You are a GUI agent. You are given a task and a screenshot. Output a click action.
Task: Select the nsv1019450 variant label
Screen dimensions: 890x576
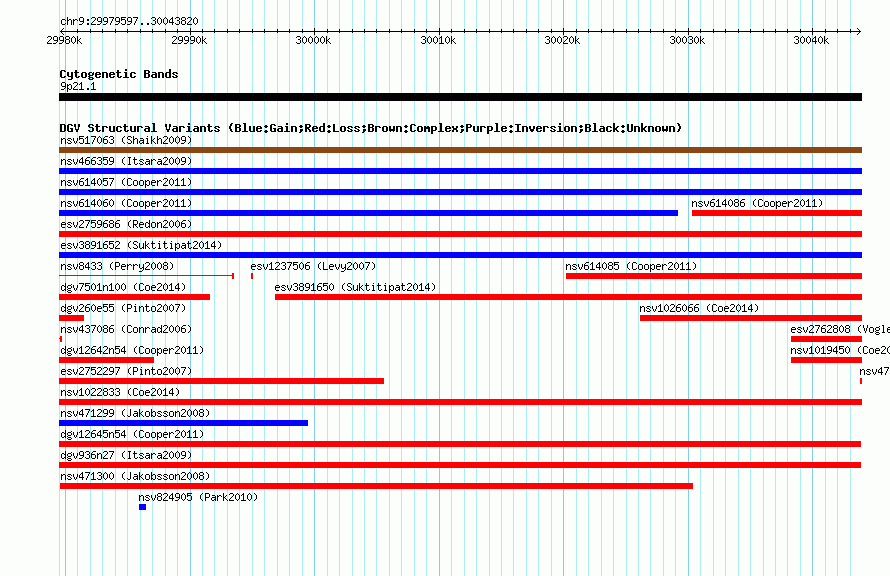tap(840, 350)
